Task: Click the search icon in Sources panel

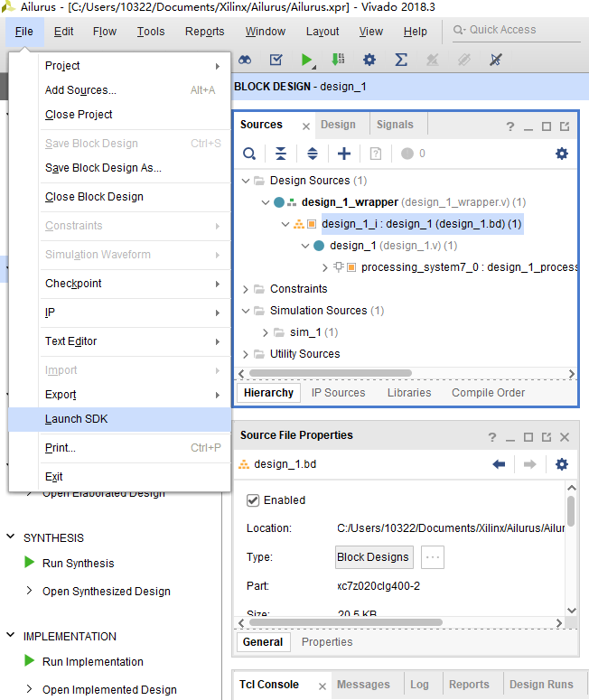Action: click(x=249, y=154)
